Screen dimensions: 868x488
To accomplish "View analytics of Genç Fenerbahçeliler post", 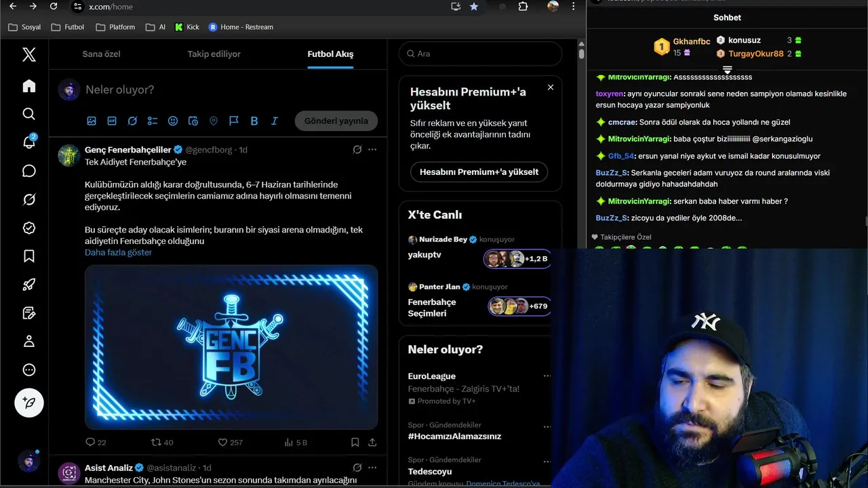I will click(x=295, y=442).
